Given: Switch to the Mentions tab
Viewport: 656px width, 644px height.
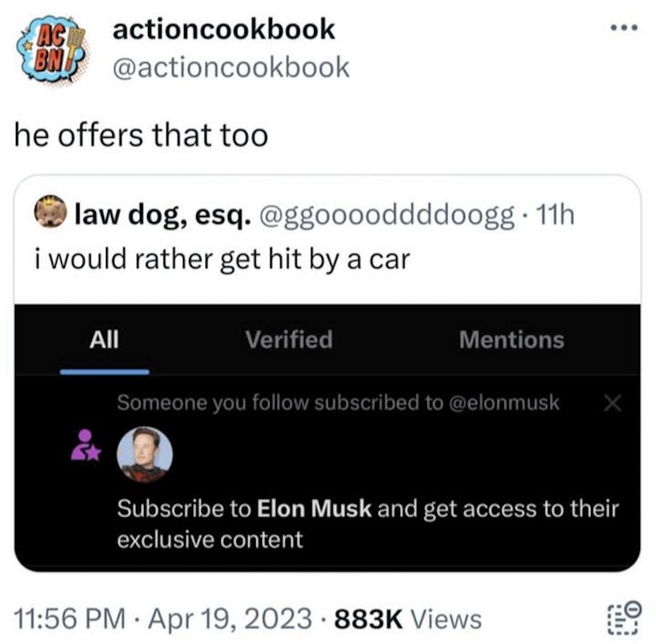Looking at the screenshot, I should click(511, 340).
